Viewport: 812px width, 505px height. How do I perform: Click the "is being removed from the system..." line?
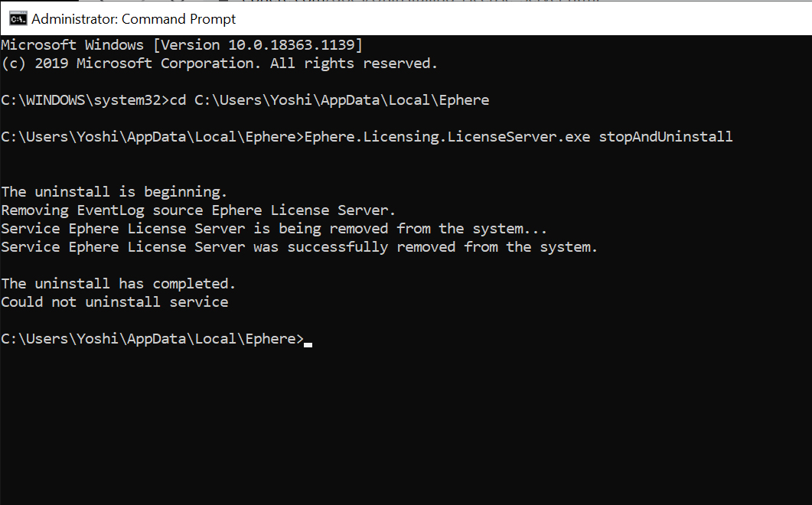point(273,229)
